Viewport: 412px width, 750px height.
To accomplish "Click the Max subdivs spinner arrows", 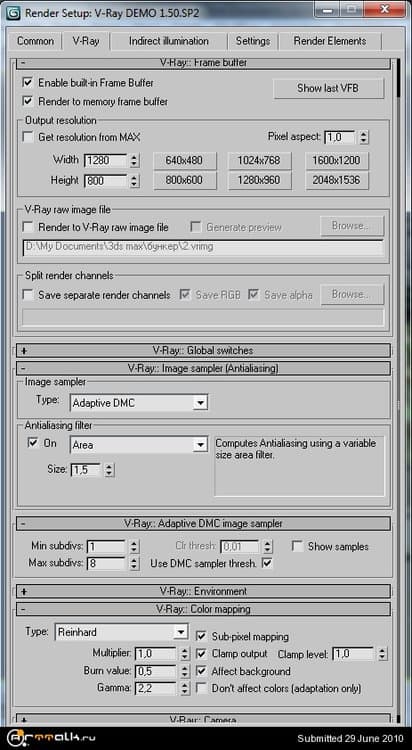I will click(x=134, y=563).
